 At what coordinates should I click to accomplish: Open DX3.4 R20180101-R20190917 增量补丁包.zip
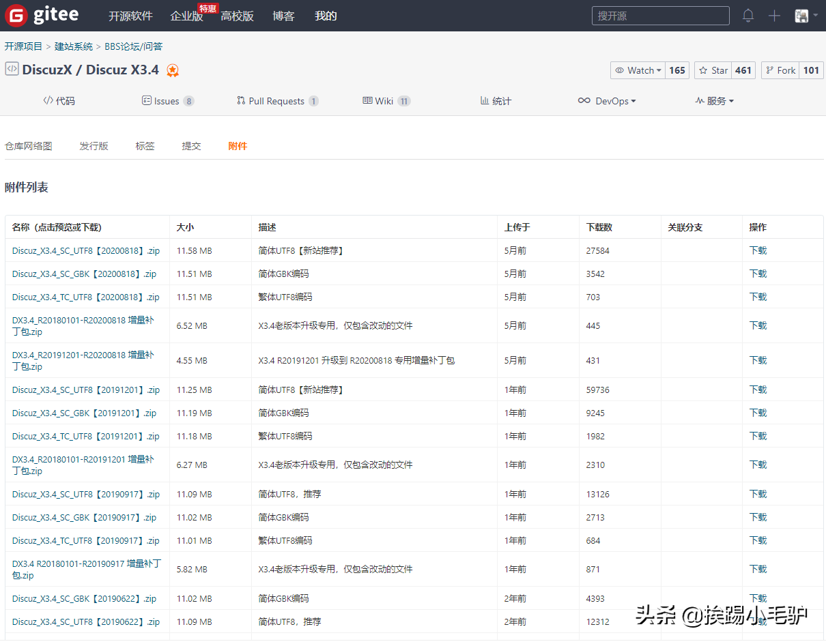click(87, 569)
